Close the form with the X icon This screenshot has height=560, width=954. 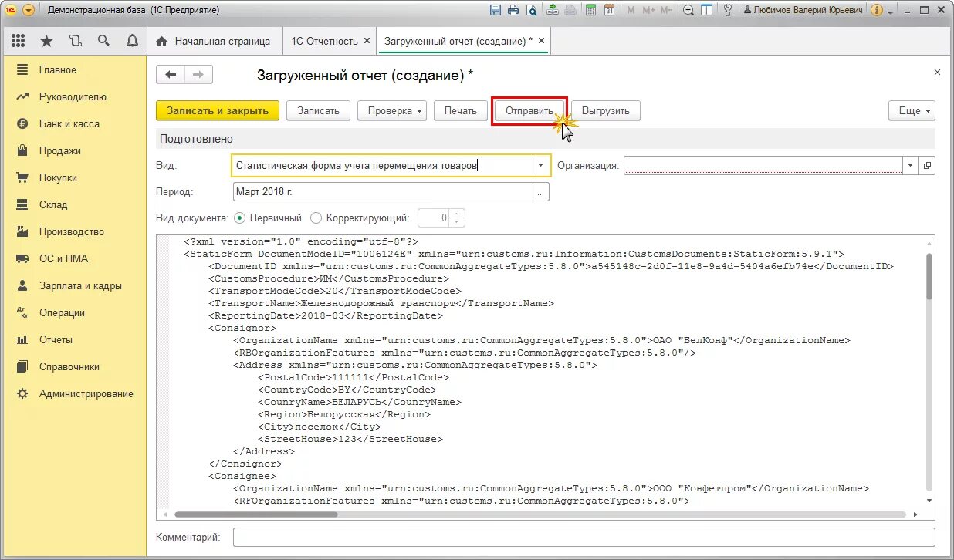tap(937, 73)
